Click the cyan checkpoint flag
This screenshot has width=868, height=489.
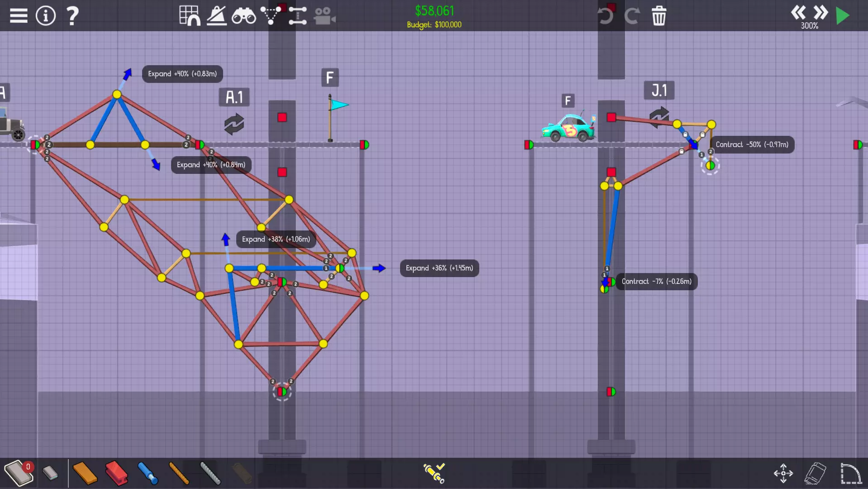click(339, 105)
